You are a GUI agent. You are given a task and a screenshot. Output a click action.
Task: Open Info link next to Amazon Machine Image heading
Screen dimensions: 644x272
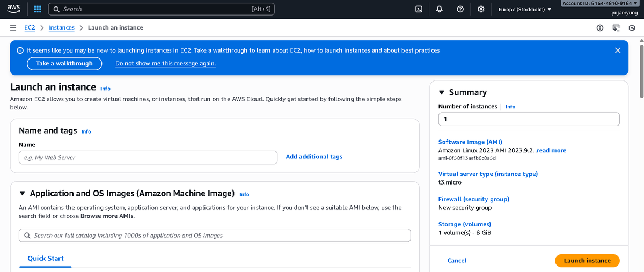click(244, 194)
